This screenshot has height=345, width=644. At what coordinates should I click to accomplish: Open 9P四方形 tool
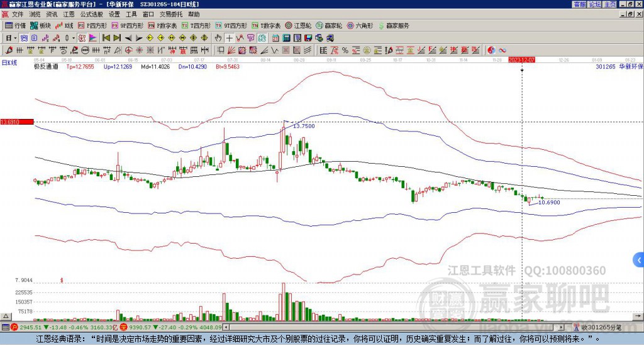(127, 25)
